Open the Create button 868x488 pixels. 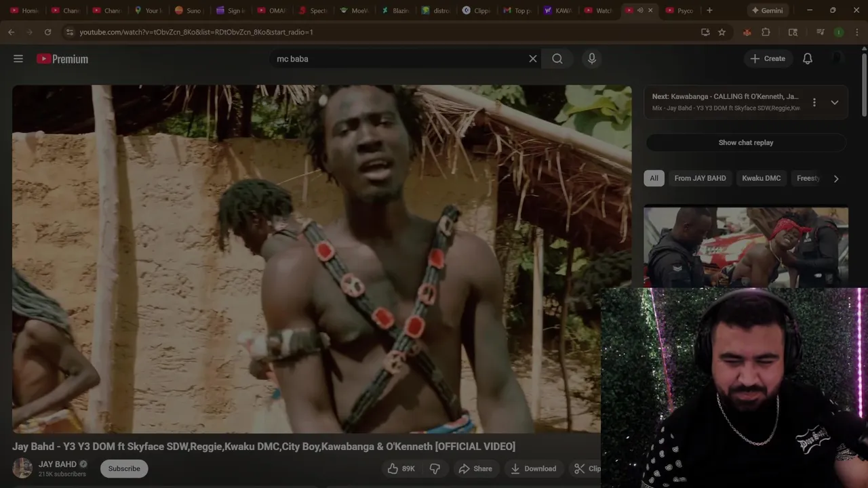768,59
